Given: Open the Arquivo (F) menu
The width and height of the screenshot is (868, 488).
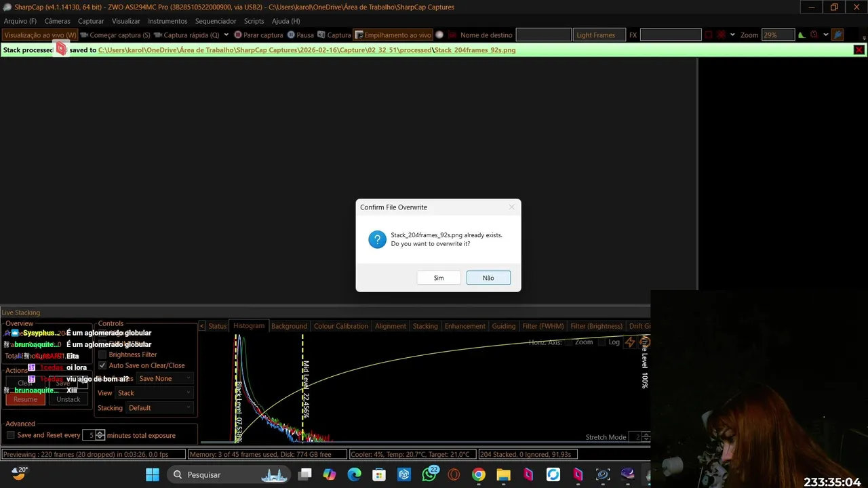Looking at the screenshot, I should pos(20,21).
